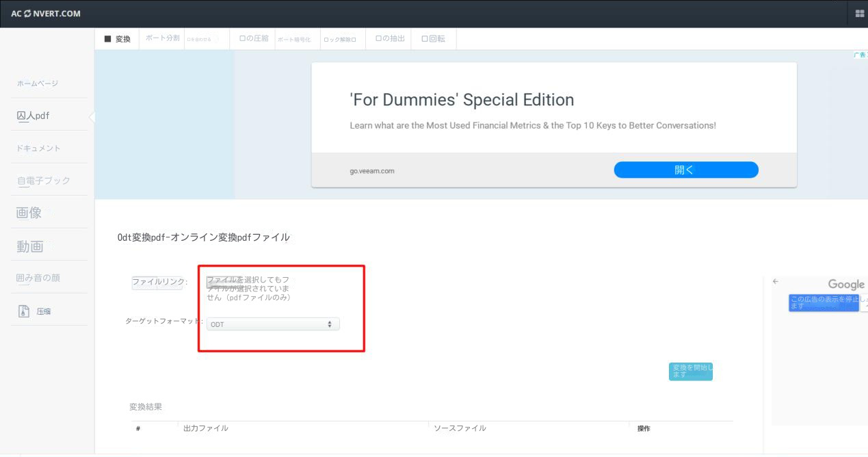Go to the 動画 sidebar section
The height and width of the screenshot is (457, 868).
point(29,245)
